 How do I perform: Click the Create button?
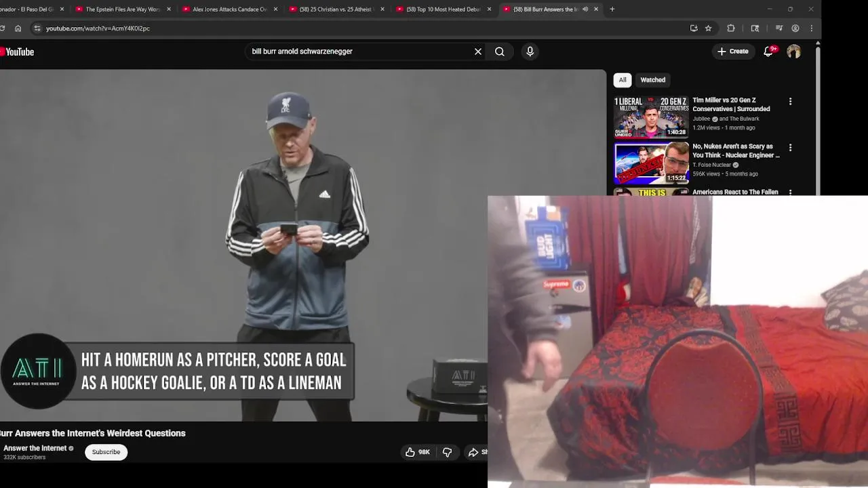click(733, 52)
